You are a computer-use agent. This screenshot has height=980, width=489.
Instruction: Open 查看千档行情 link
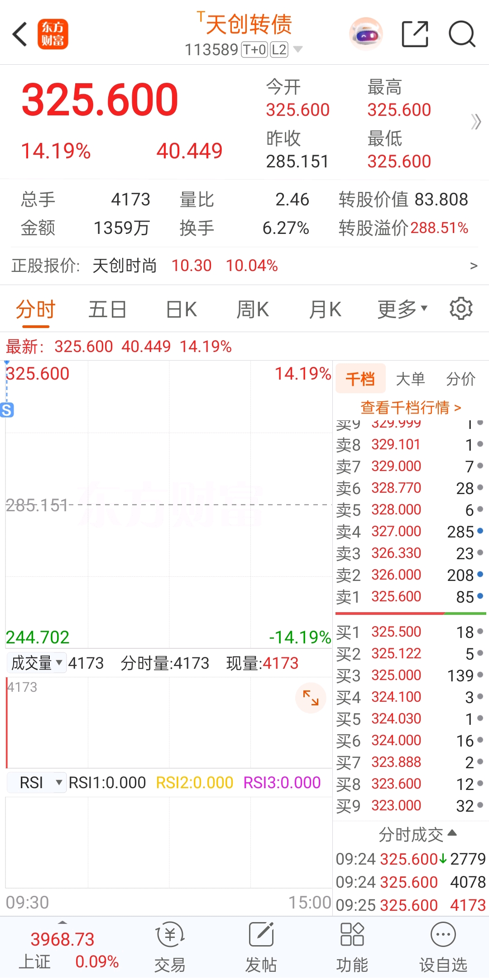(410, 408)
